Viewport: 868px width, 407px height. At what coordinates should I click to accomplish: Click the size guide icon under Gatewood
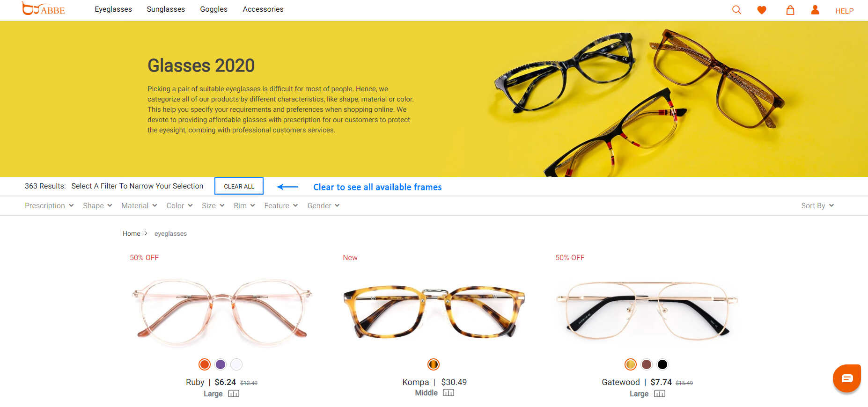coord(660,394)
